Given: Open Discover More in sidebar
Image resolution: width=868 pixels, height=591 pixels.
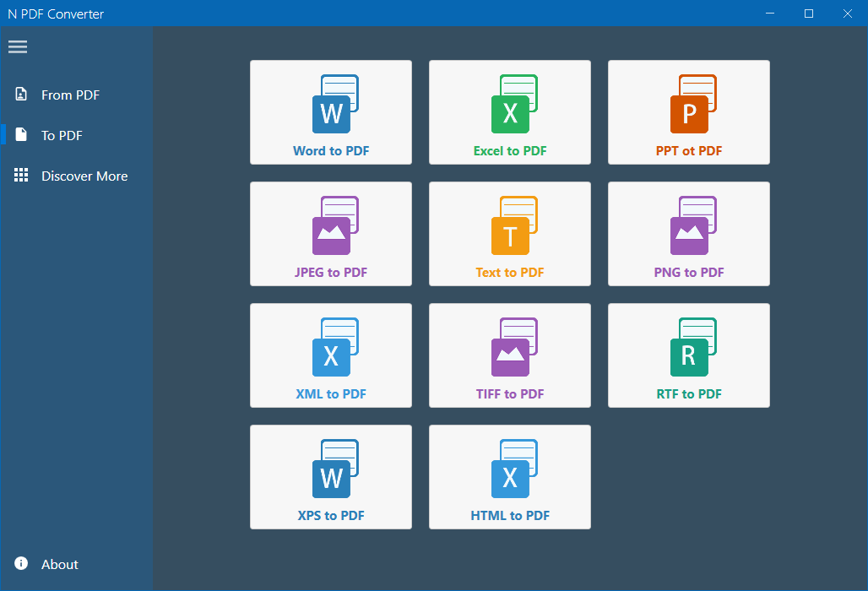Looking at the screenshot, I should [76, 176].
